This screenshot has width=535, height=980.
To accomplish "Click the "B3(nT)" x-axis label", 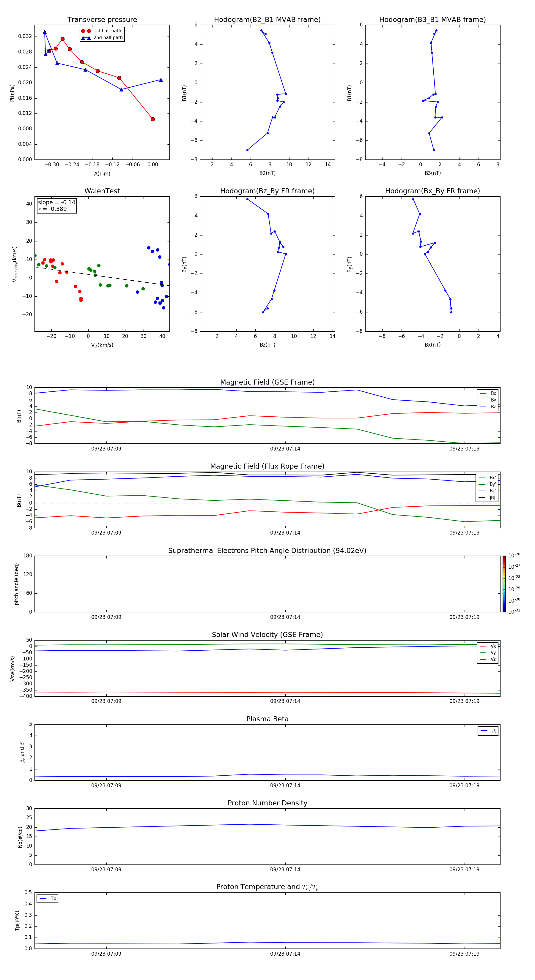I will pos(432,173).
